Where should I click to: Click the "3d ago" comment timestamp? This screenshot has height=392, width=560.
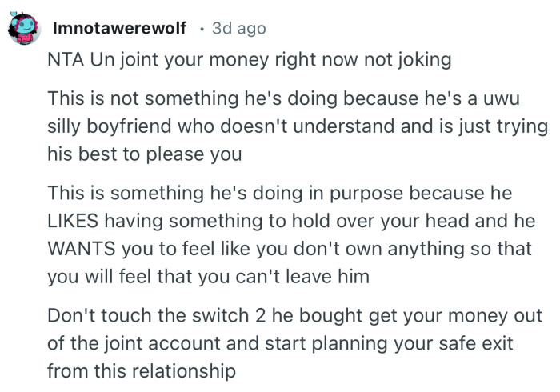click(239, 29)
